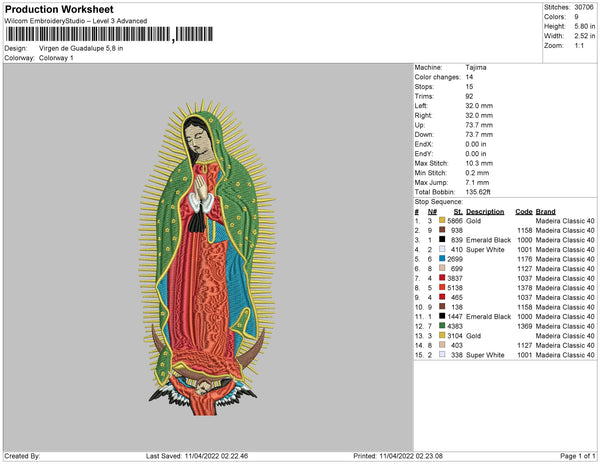The width and height of the screenshot is (600, 464).
Task: Click Emerald Black description in stop 3
Action: pos(488,240)
